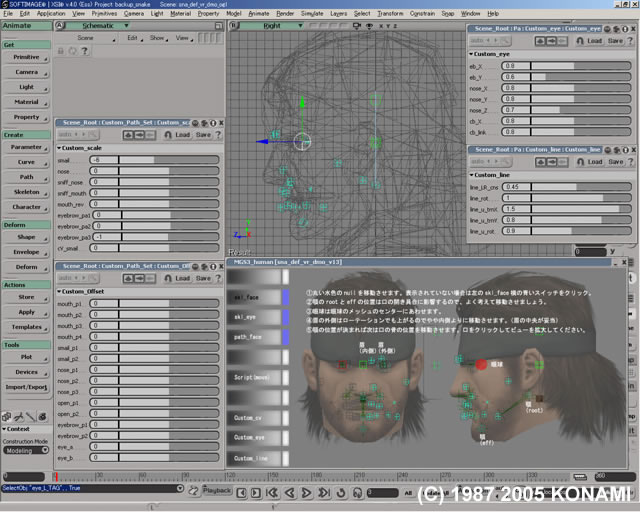Image resolution: width=640 pixels, height=512 pixels.
Task: Click the maximize icon of Schematic view
Action: 219,26
